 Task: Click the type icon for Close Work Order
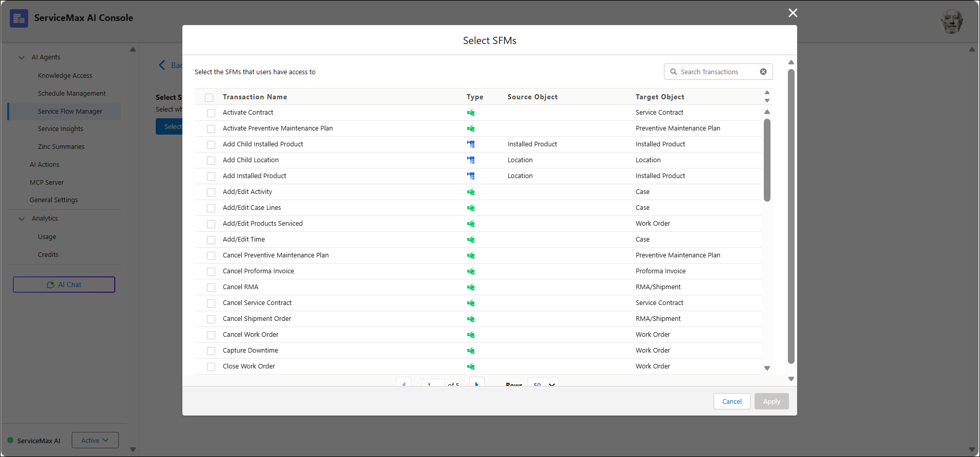coord(471,366)
